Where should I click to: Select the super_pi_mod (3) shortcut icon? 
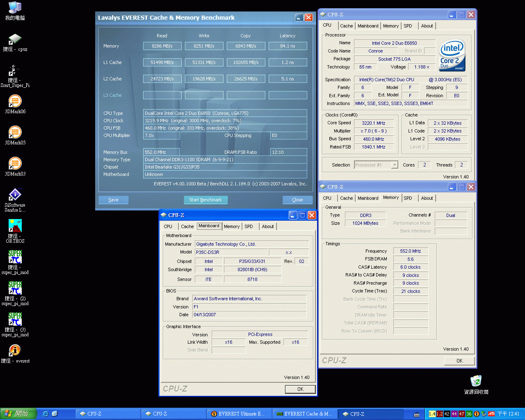[15, 325]
